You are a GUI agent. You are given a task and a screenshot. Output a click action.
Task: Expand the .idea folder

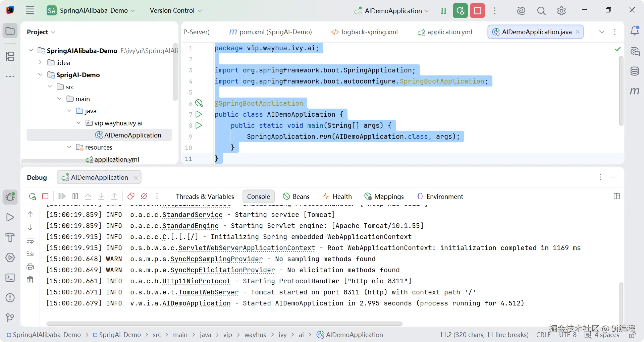[40, 62]
